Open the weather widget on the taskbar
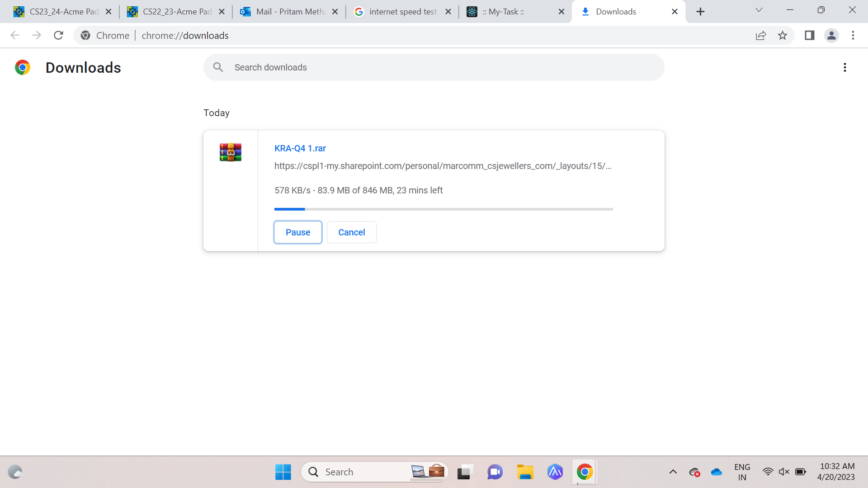 (15, 472)
